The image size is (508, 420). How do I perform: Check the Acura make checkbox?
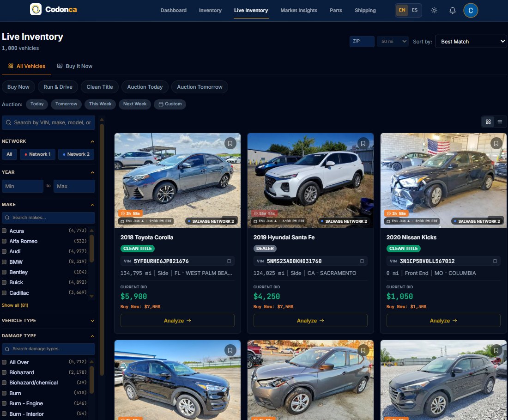click(4, 231)
